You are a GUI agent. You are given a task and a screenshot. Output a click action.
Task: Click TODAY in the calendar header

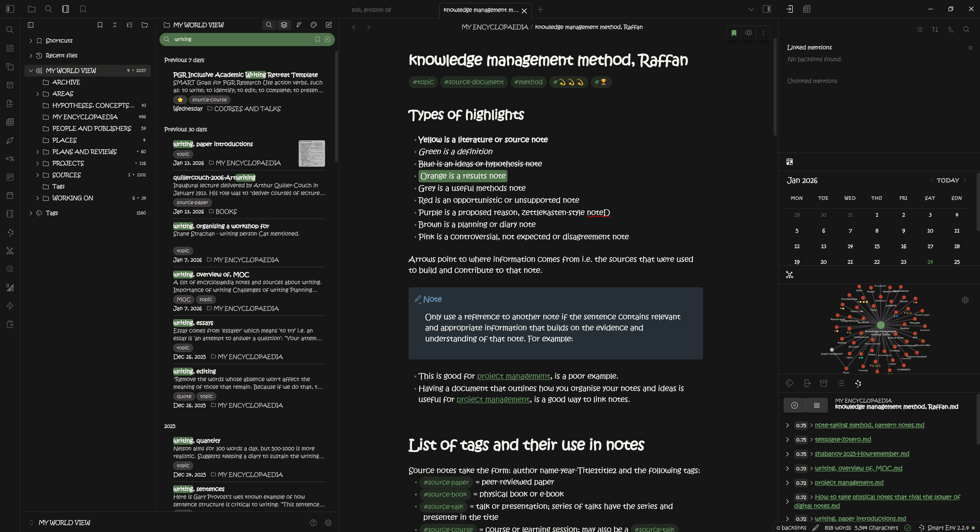click(x=948, y=180)
